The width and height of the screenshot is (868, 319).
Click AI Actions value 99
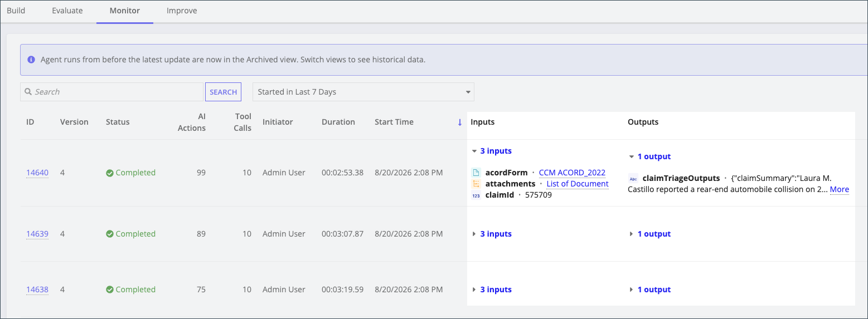coord(201,173)
